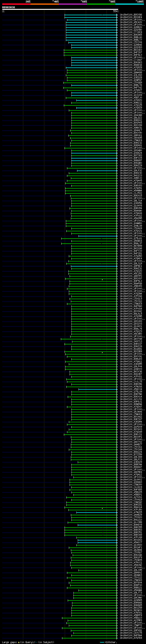Click the orange ~40% identity color segment
This screenshot has height=644, width=146.
coord(45,4)
